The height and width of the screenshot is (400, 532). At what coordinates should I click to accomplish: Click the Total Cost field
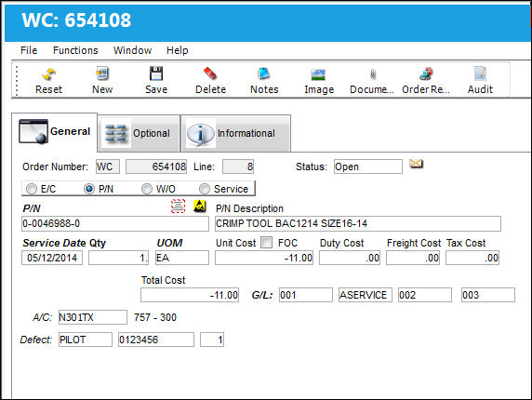coord(190,295)
